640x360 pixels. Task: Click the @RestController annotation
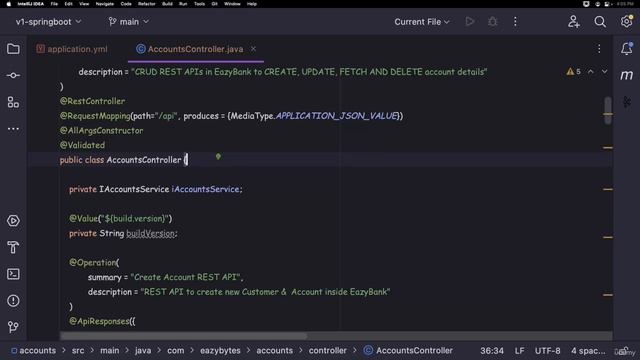click(x=93, y=101)
